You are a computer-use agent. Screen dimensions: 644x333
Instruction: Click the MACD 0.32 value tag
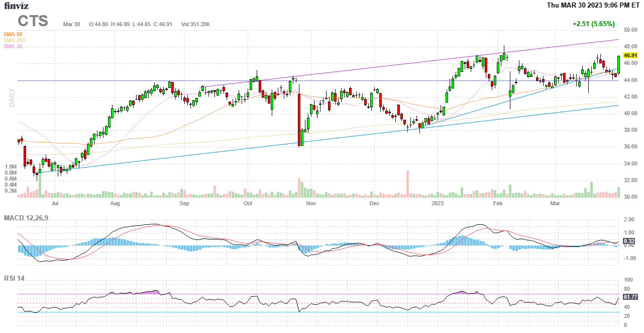(x=629, y=241)
